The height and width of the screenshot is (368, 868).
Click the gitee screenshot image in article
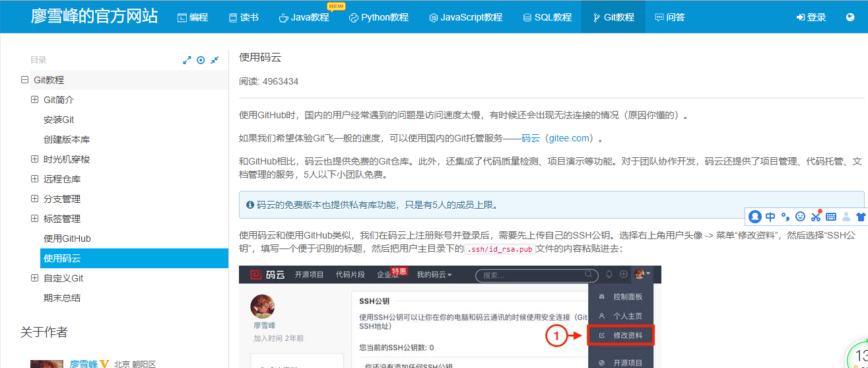(x=450, y=317)
